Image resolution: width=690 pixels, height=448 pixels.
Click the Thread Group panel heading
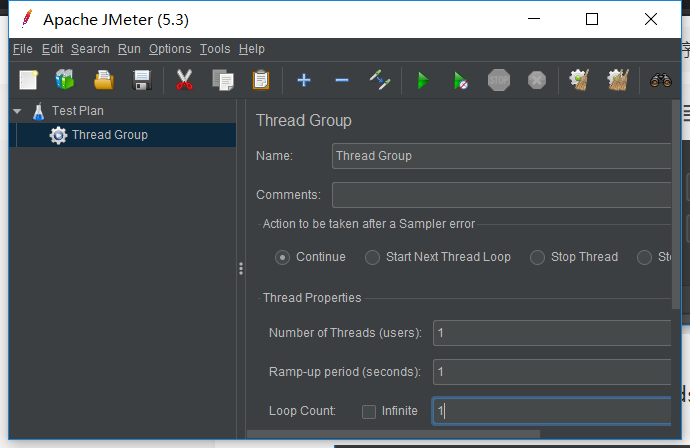304,121
